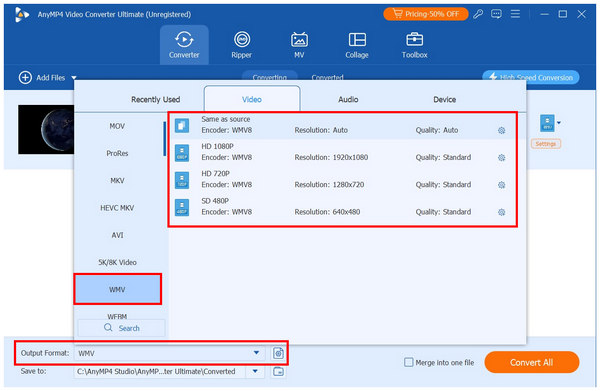
Task: Click the 1080P preset icon
Action: coord(182,153)
